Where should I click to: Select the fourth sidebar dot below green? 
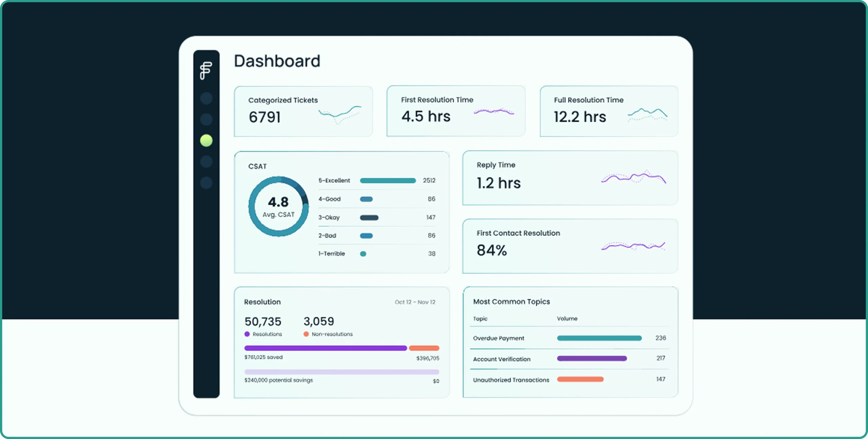click(x=206, y=162)
